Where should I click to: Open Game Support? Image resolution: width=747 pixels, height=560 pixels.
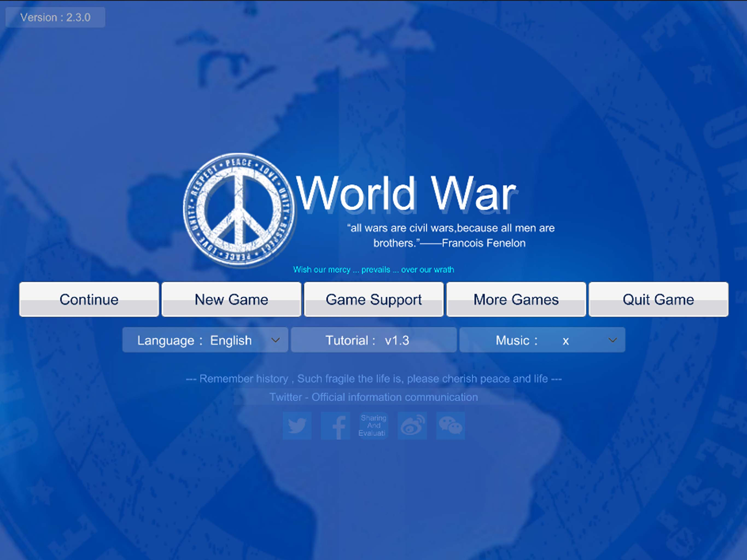[373, 300]
